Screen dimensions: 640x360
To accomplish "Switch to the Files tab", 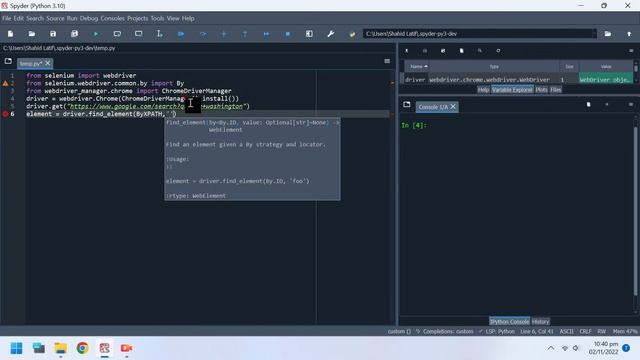I will click(556, 90).
